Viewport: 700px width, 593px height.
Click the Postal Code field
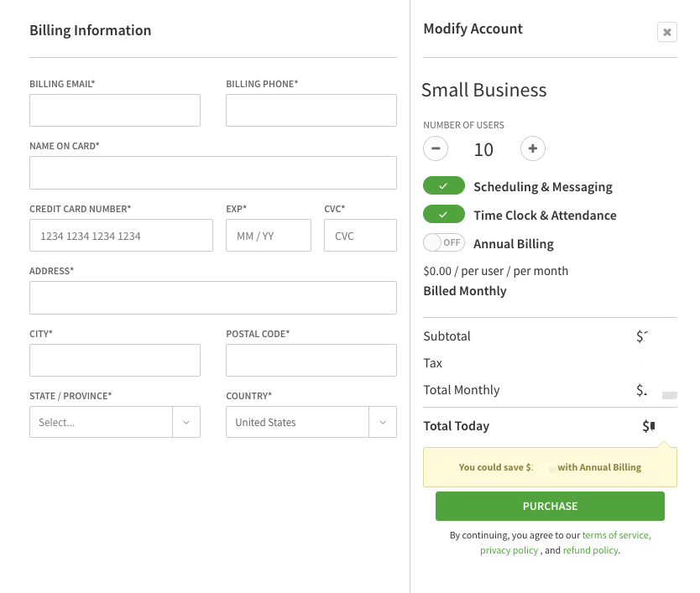coord(311,360)
